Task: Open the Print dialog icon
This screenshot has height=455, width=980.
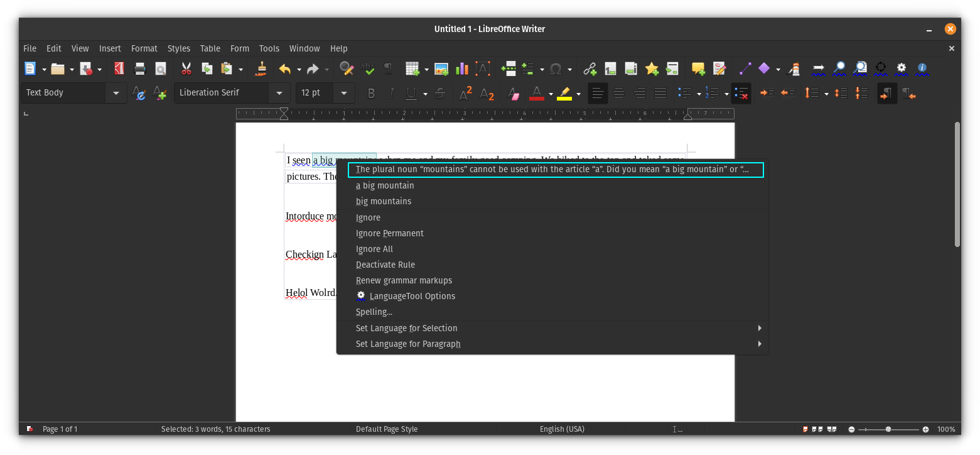Action: tap(139, 69)
